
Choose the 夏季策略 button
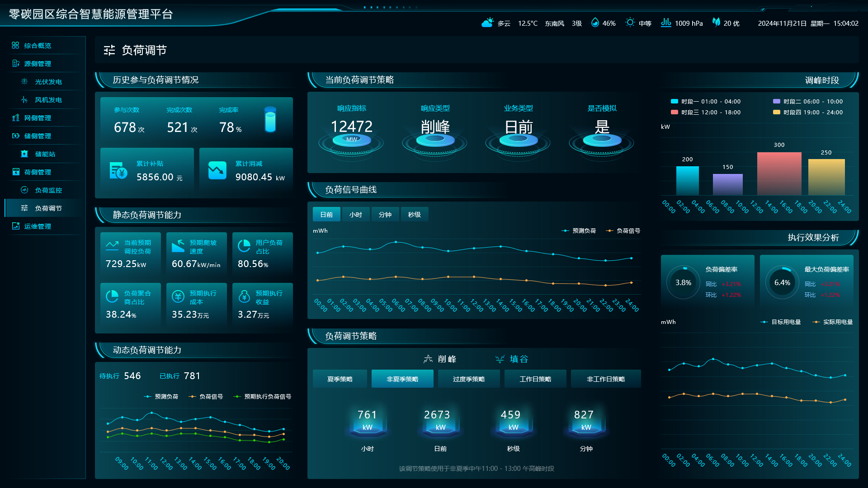coord(340,379)
